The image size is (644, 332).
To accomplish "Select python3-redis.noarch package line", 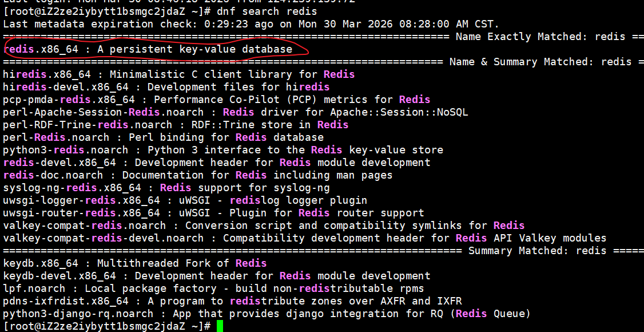I will pyautogui.click(x=223, y=150).
